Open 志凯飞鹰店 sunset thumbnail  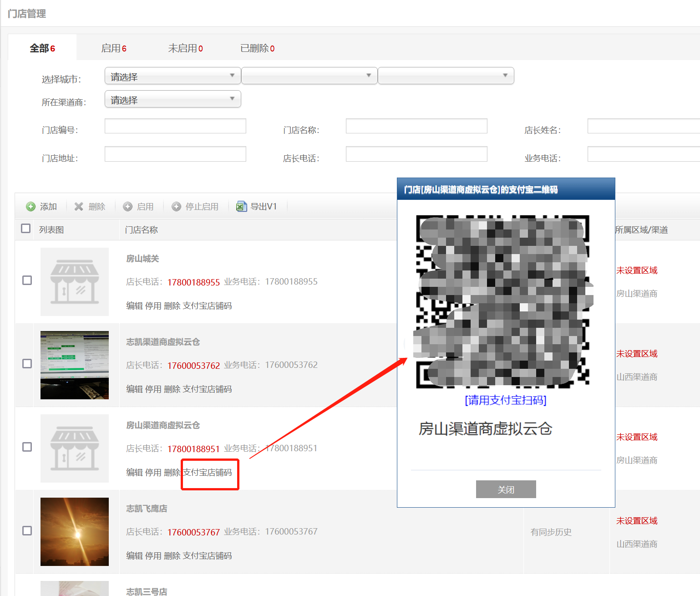[75, 532]
